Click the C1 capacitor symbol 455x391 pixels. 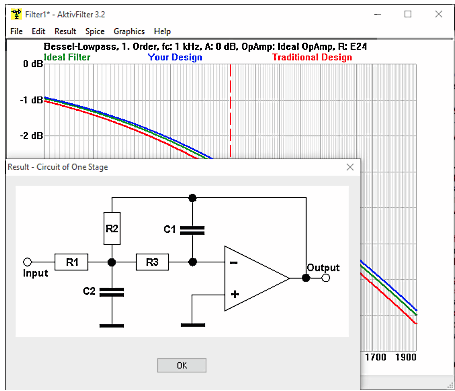pos(192,230)
